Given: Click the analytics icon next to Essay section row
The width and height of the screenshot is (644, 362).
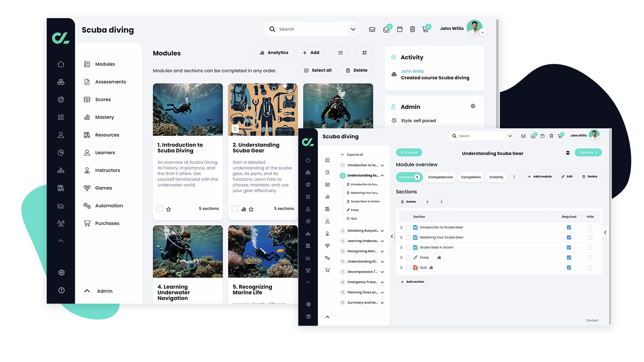Looking at the screenshot, I should click(x=439, y=257).
